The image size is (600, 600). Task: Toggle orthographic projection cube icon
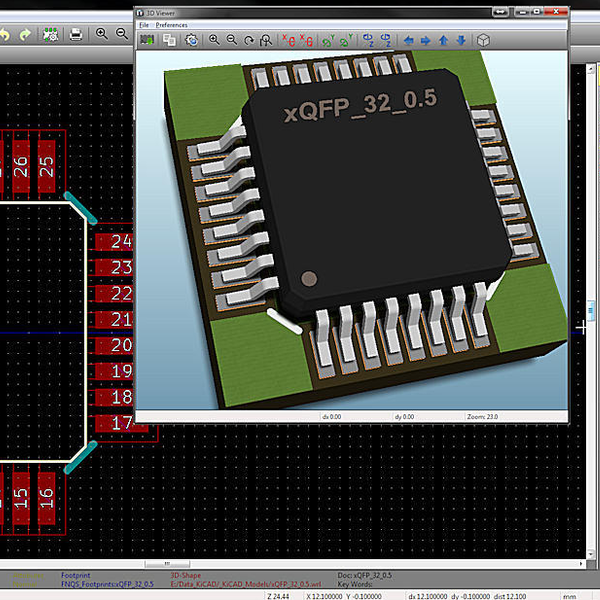482,40
